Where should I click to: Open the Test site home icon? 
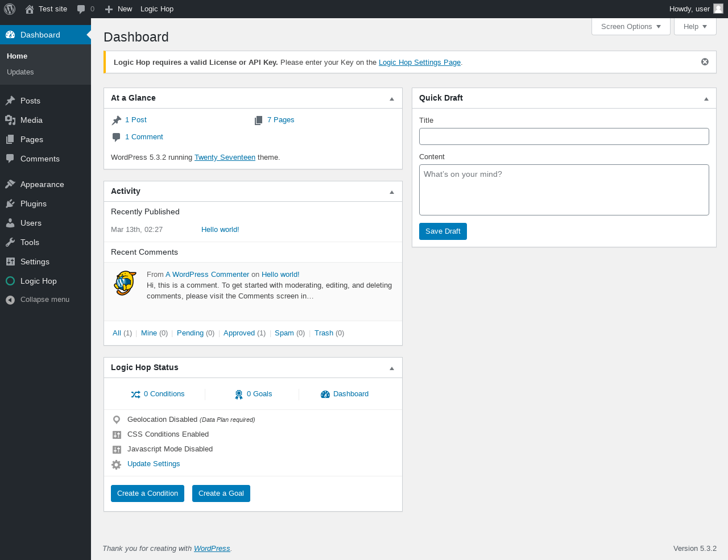pyautogui.click(x=30, y=9)
